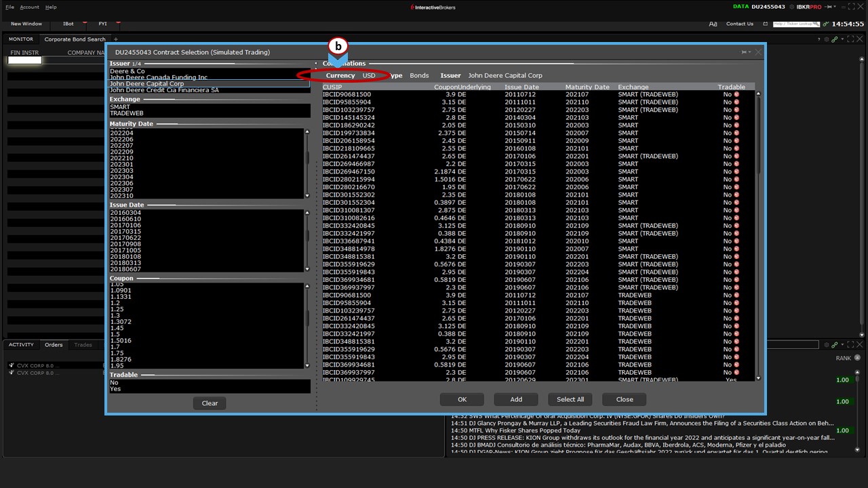Switch to the Trades tab
The width and height of the screenshot is (868, 488).
tap(83, 345)
